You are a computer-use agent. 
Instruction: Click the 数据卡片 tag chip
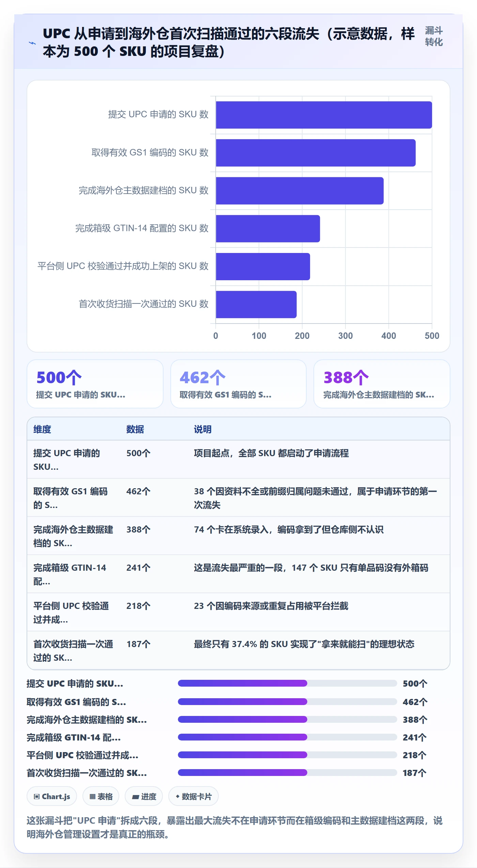(194, 796)
